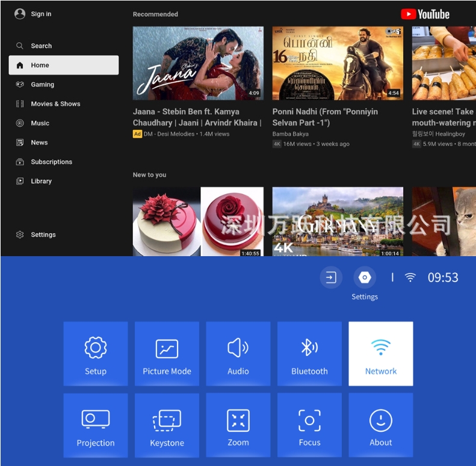Open the Projection tile
476x466 pixels.
point(96,425)
